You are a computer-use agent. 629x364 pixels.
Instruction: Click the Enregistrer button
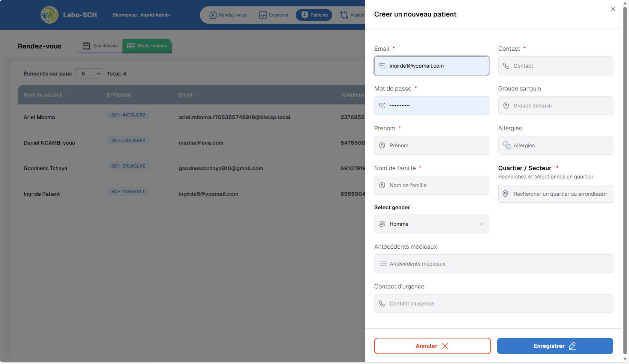tap(555, 346)
